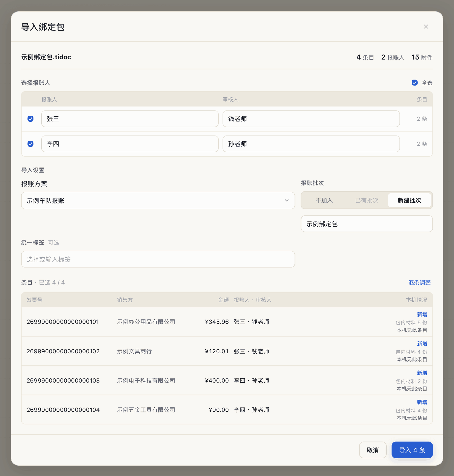Click the 2 报账人 count
Screen dimensions: 454x476
pos(393,57)
